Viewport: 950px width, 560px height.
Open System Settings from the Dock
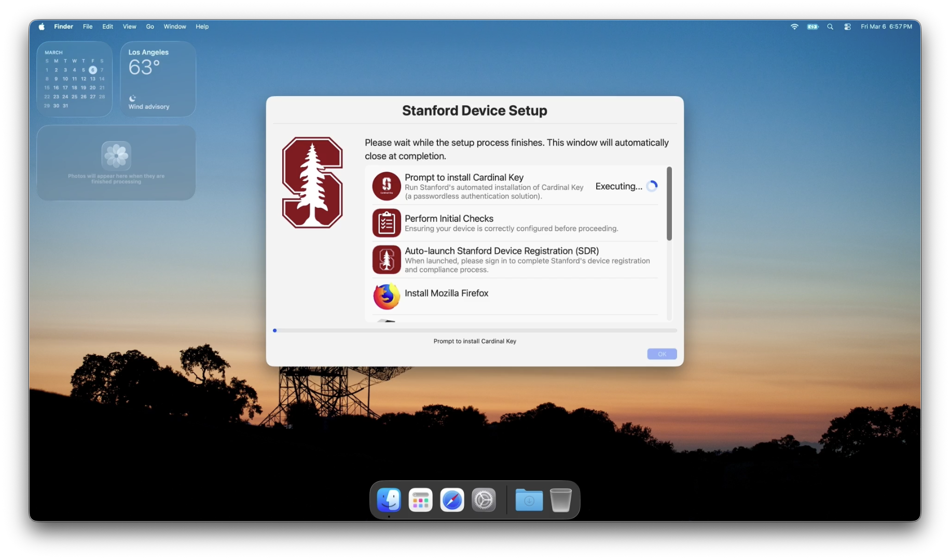point(483,499)
